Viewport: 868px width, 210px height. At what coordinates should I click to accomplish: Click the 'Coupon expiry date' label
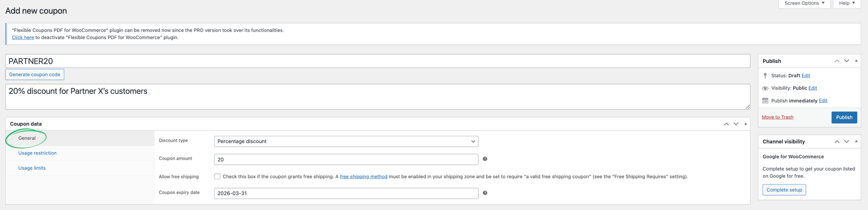179,193
